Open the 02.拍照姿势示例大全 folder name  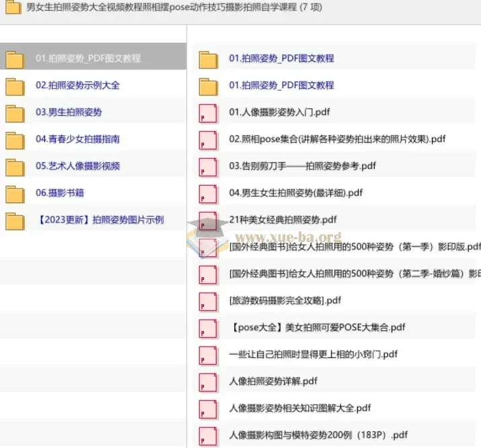tap(77, 85)
